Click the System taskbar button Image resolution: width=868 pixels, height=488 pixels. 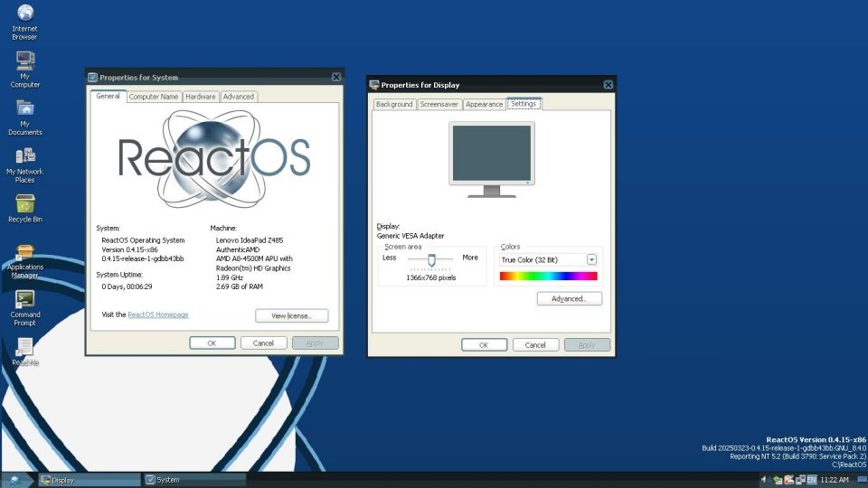click(x=194, y=480)
